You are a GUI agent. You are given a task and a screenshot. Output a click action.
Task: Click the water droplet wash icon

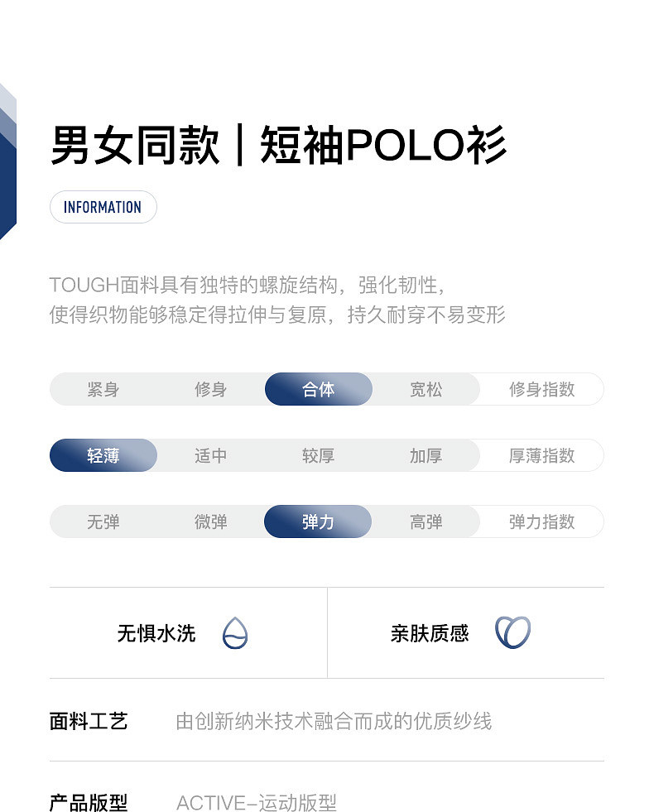235,633
